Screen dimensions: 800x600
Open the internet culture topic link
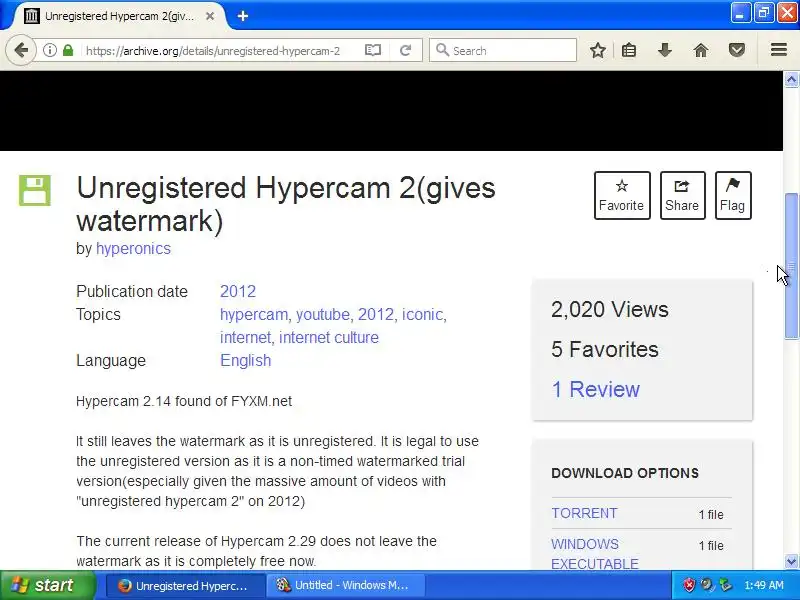pos(329,337)
